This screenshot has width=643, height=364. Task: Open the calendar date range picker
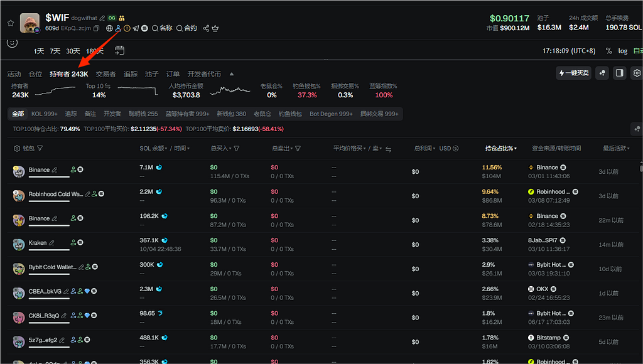click(x=119, y=50)
